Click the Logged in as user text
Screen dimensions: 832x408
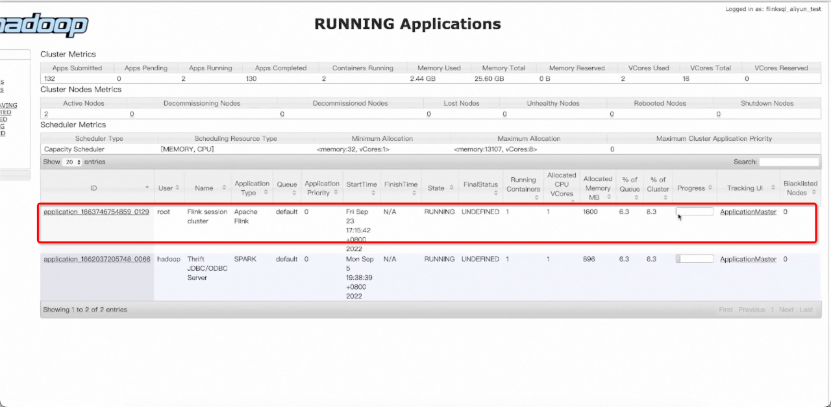tap(773, 10)
